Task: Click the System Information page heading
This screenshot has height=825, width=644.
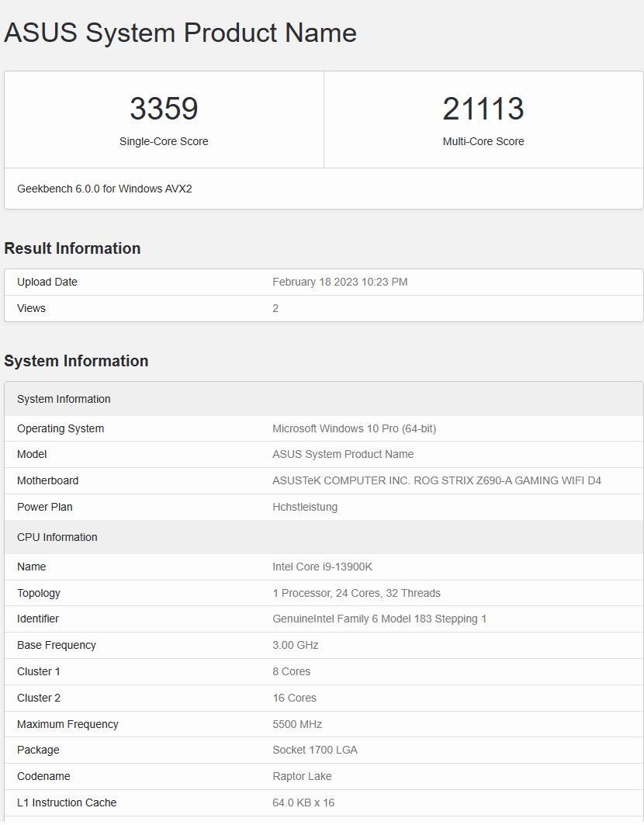Action: [x=76, y=361]
